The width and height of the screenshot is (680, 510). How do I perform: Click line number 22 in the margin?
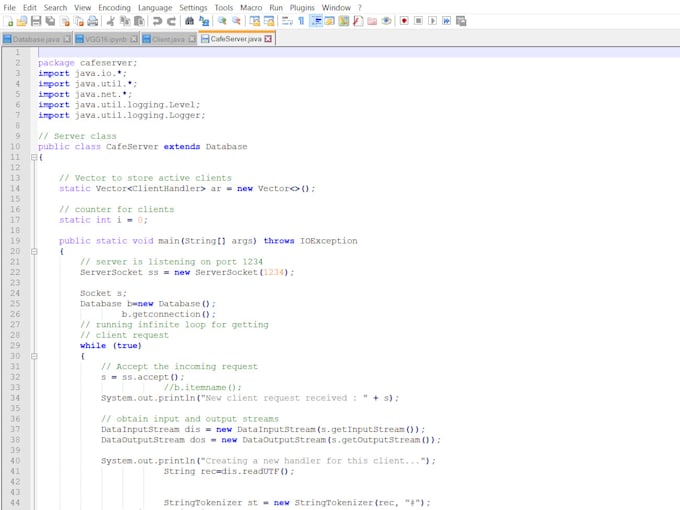click(x=15, y=272)
